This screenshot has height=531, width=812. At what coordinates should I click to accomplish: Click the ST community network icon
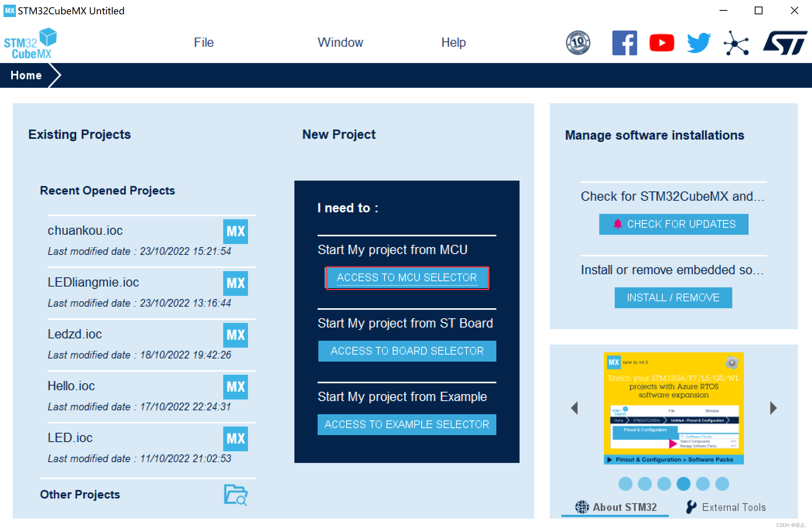[x=735, y=43]
